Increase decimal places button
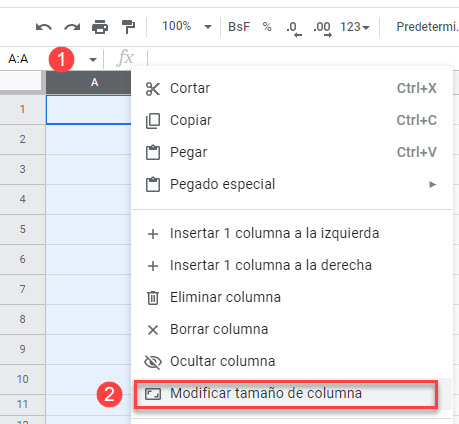Viewport: 459px width, 424px height. (322, 28)
